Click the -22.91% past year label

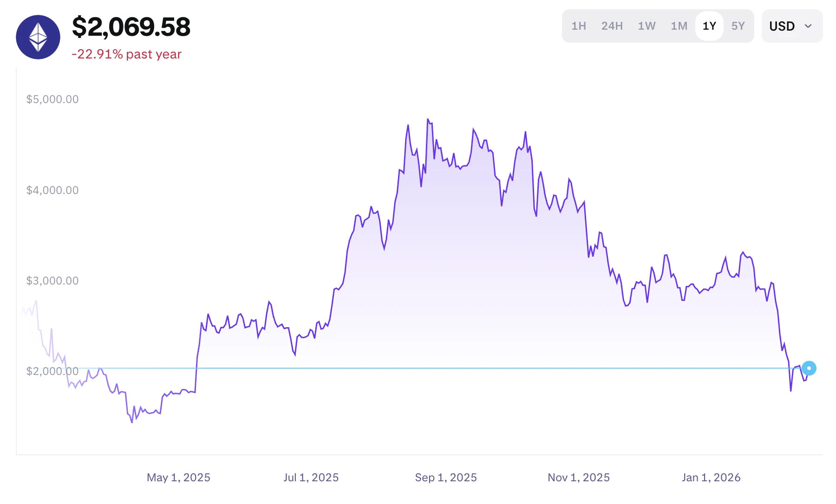point(126,54)
